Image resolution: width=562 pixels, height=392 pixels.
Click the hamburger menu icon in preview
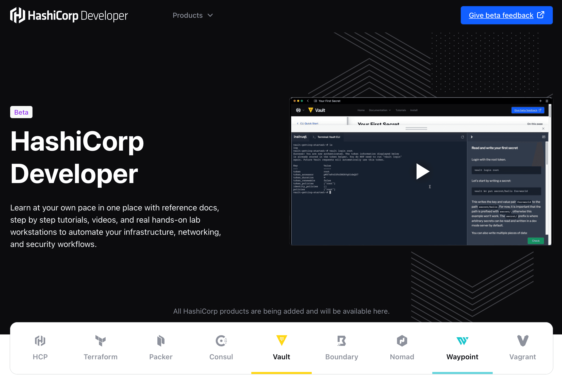tap(547, 101)
